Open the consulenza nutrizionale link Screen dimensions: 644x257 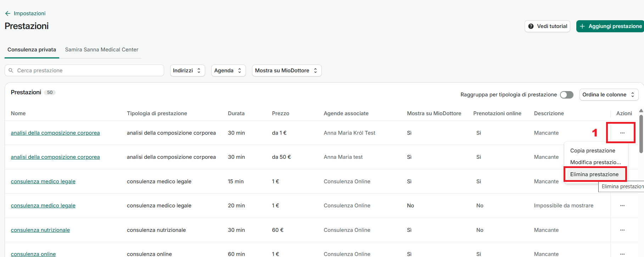pyautogui.click(x=40, y=230)
